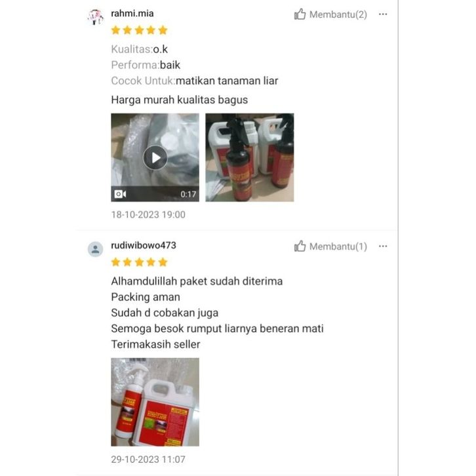Click the rahmi.mia username
The width and height of the screenshot is (476, 476).
[132, 13]
